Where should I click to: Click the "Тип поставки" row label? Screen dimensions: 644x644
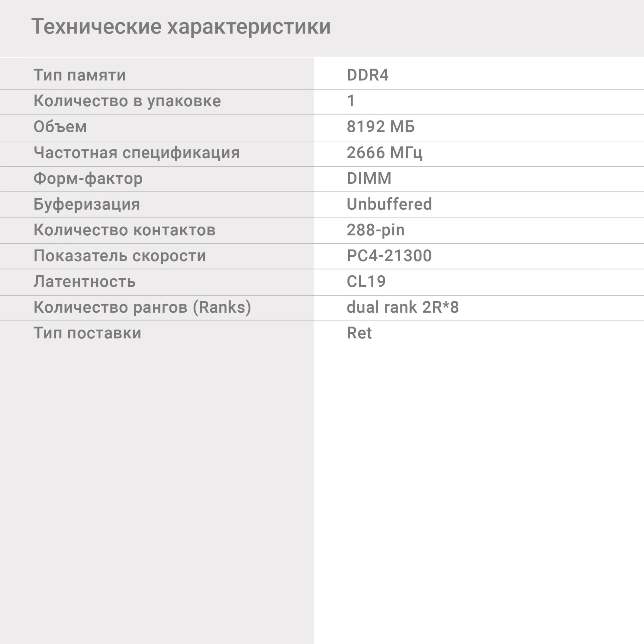click(x=87, y=333)
